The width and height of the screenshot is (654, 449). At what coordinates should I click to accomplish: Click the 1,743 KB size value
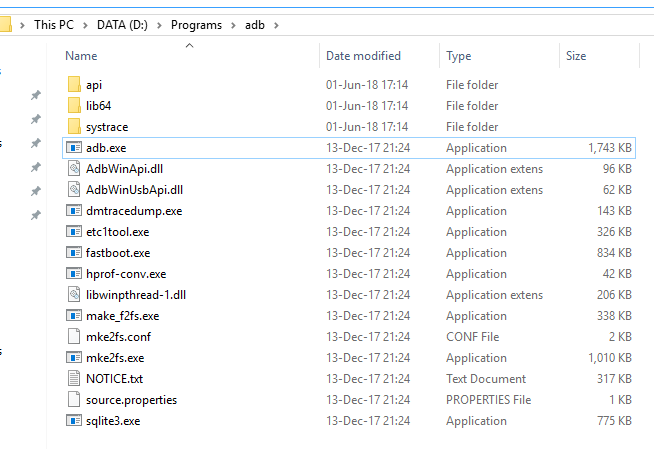[610, 148]
